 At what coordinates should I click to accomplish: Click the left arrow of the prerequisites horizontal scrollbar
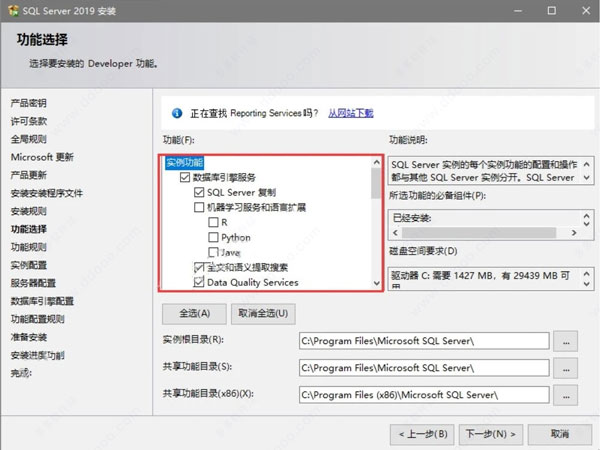(396, 233)
